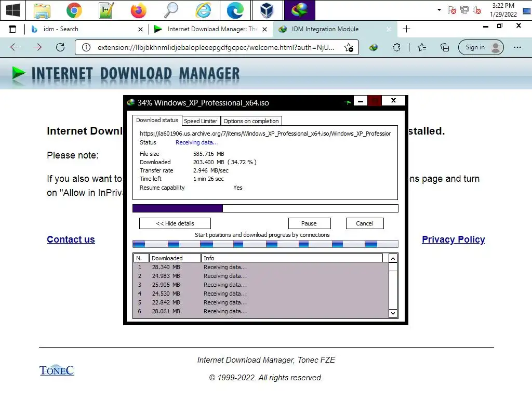Open the Options on completion tab
This screenshot has height=399, width=532.
tap(251, 121)
